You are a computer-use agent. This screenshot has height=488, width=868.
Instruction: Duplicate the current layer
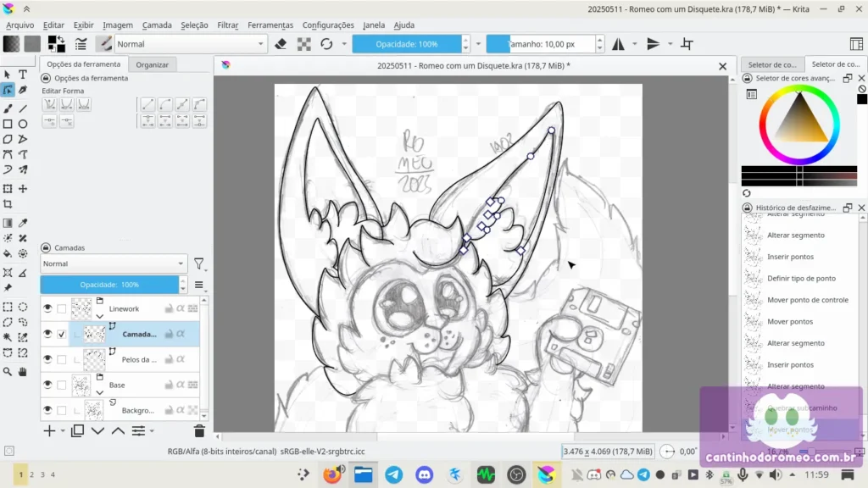(x=77, y=430)
